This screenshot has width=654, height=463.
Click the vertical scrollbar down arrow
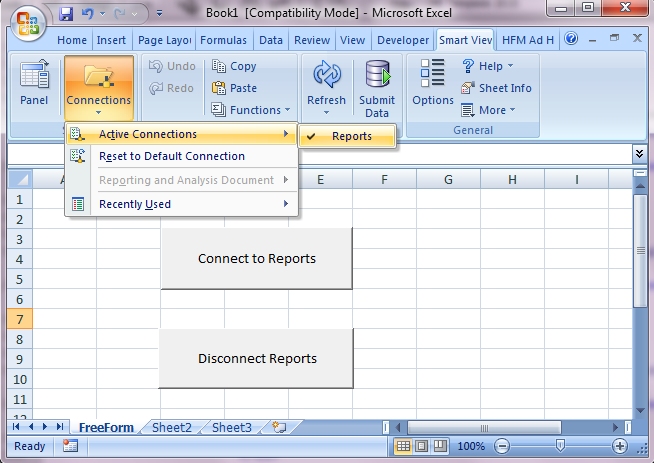(641, 411)
